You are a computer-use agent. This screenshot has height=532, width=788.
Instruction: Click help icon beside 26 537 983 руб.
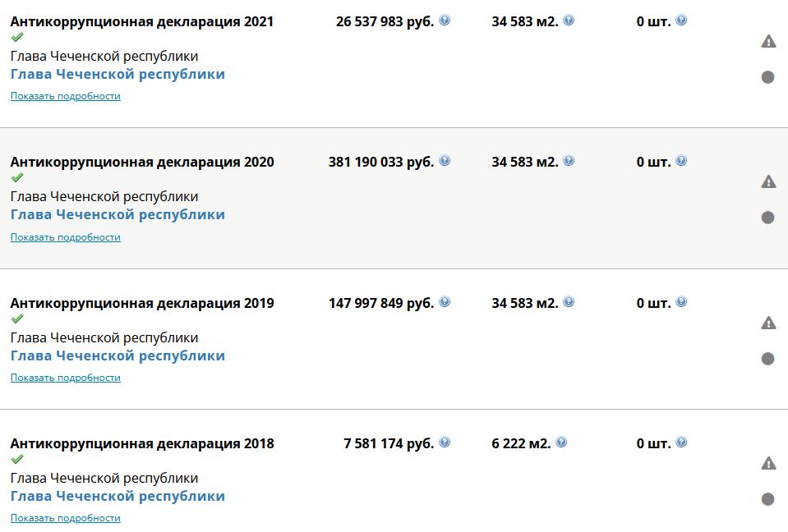(x=445, y=20)
